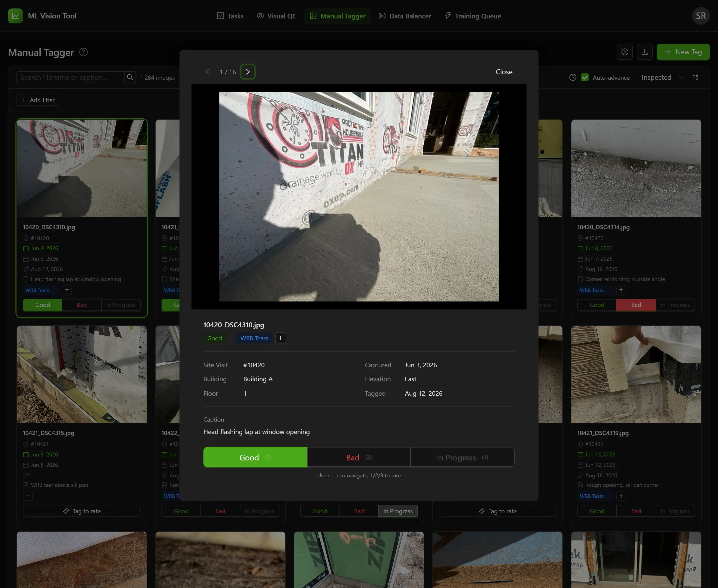Click the large preview image in modal
Viewport: 718px width, 588px height.
click(x=359, y=197)
